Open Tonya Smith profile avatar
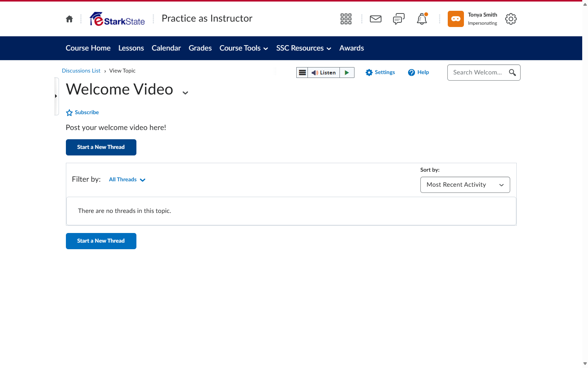The image size is (588, 368). click(456, 19)
